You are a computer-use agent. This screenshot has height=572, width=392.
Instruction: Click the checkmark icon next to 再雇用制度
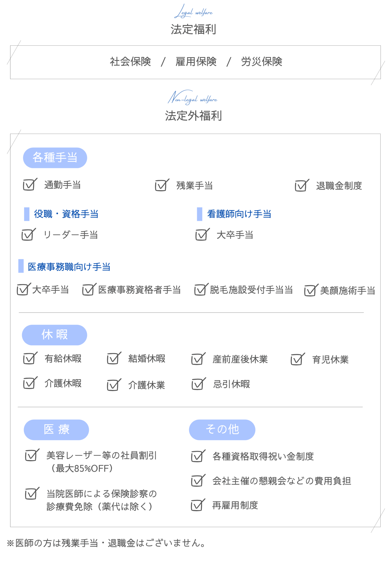click(x=198, y=505)
